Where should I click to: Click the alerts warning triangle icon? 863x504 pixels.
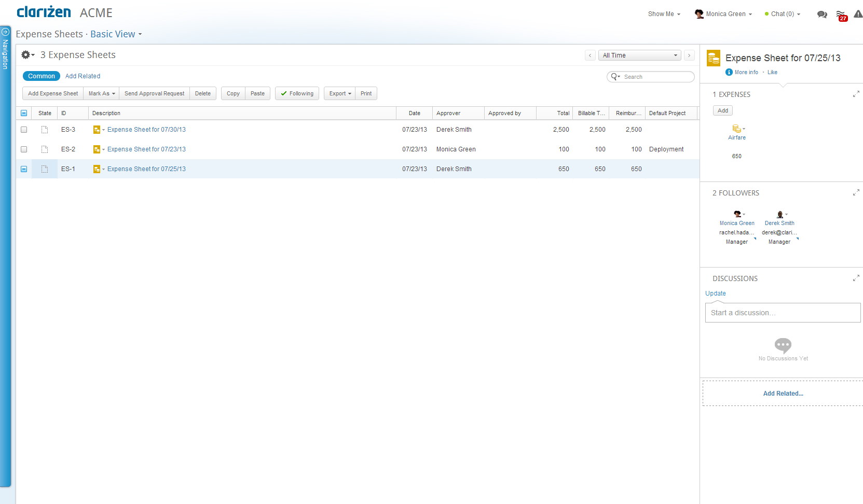858,15
